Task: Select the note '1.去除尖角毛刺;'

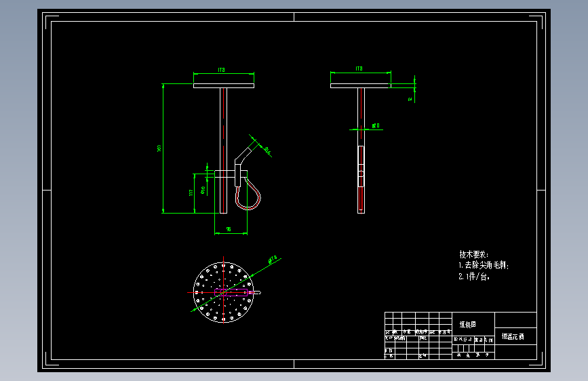Action: pos(484,265)
